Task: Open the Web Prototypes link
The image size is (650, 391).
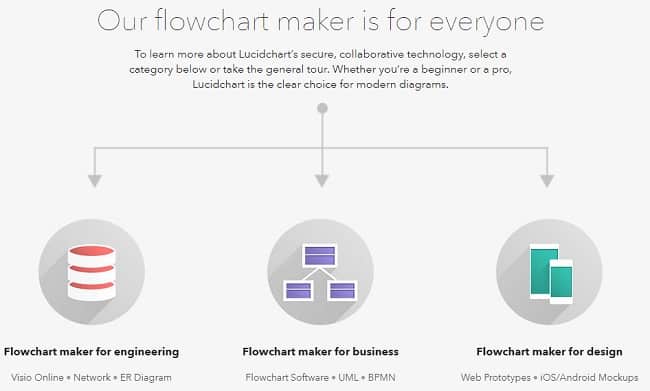Action: click(495, 378)
